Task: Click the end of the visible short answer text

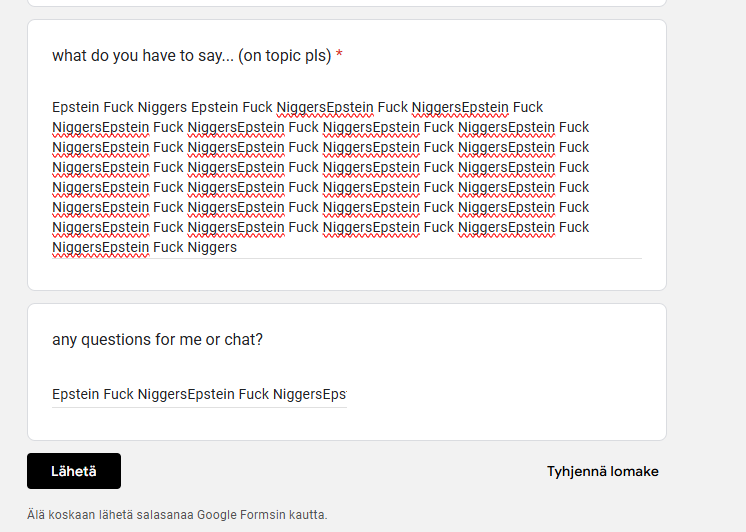Action: coord(345,394)
